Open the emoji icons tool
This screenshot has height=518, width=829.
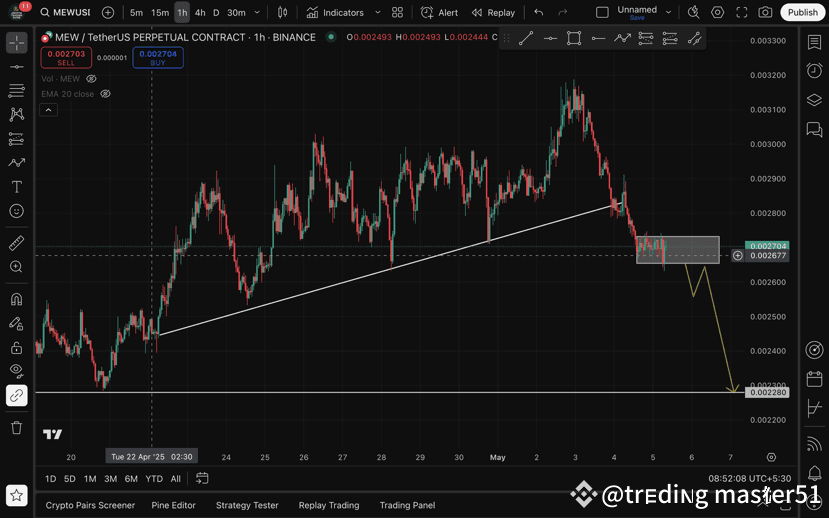(16, 211)
